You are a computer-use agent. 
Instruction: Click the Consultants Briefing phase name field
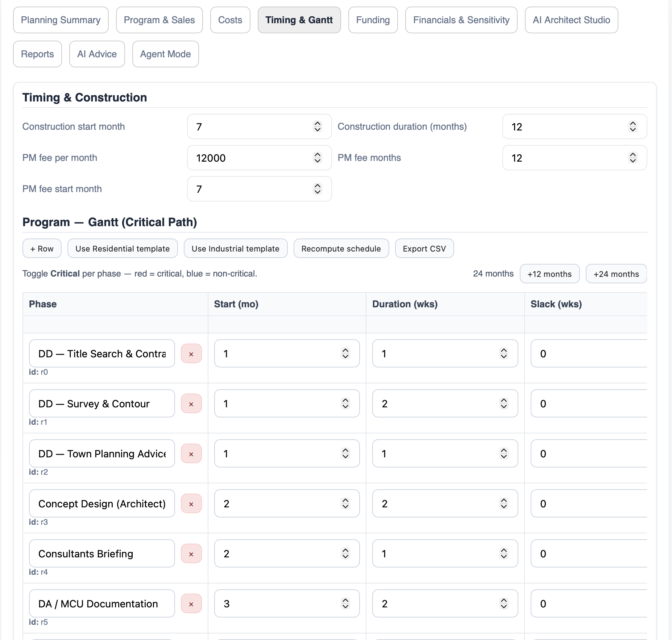point(102,553)
